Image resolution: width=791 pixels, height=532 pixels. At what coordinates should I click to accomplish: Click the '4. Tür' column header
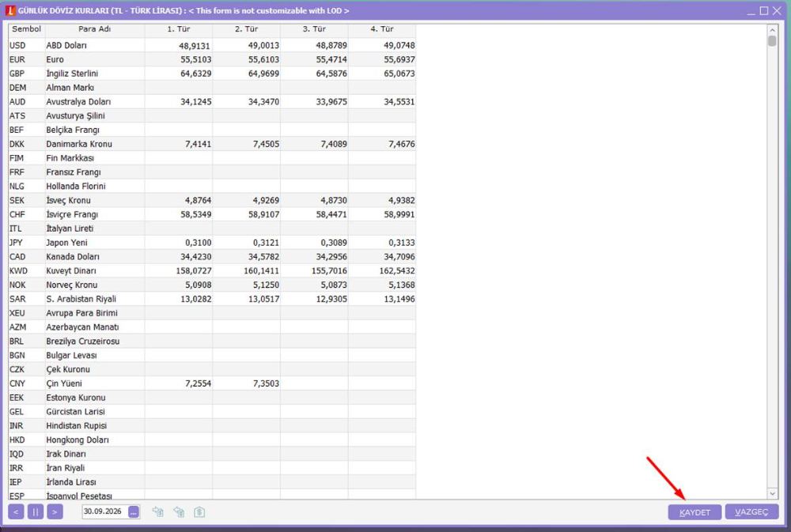pos(382,29)
